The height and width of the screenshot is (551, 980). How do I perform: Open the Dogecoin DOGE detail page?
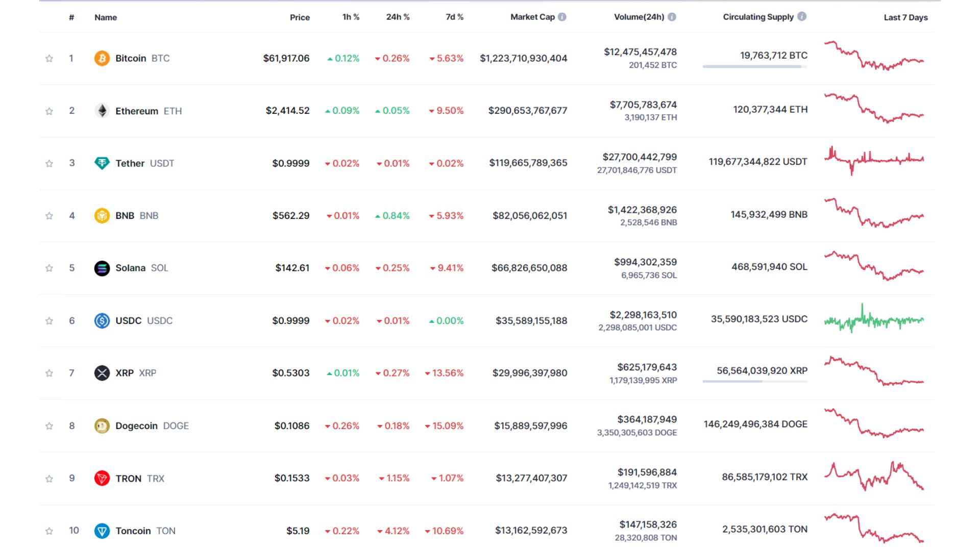[x=136, y=425]
